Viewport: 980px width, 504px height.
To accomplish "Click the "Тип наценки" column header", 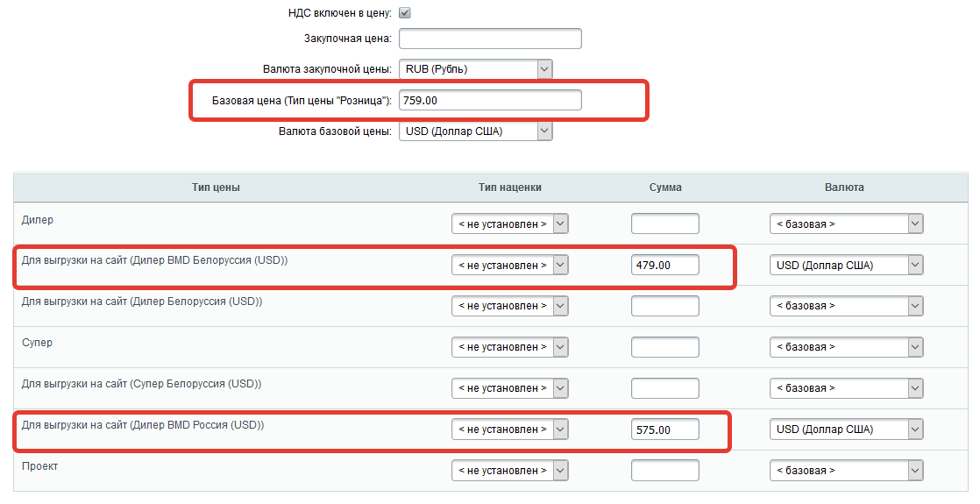I will tap(510, 188).
